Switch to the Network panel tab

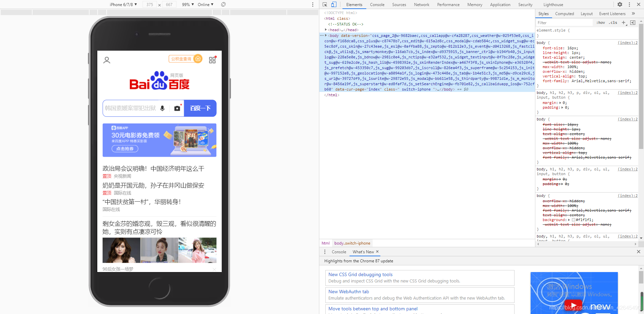(422, 4)
